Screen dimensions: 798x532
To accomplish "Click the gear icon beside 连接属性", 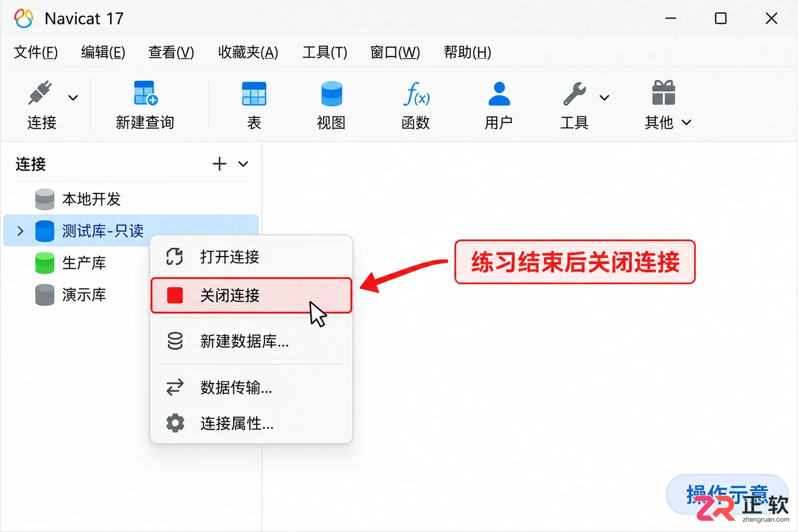I will 175,423.
